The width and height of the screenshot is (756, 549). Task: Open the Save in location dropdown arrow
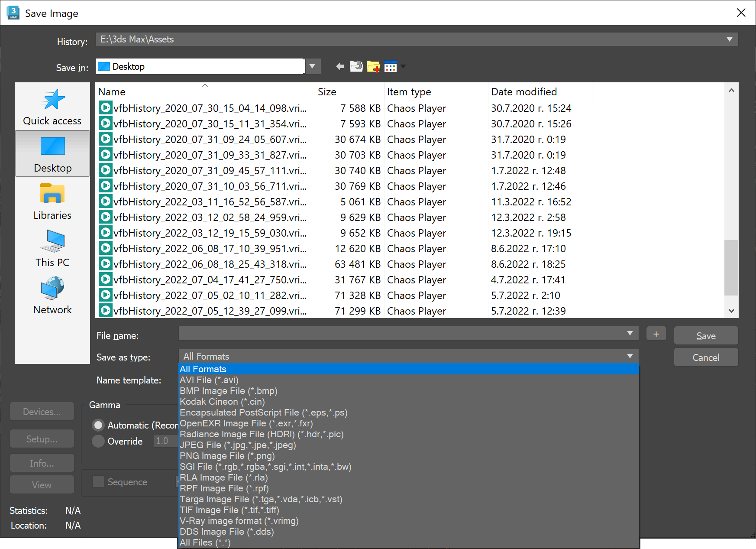coord(312,66)
